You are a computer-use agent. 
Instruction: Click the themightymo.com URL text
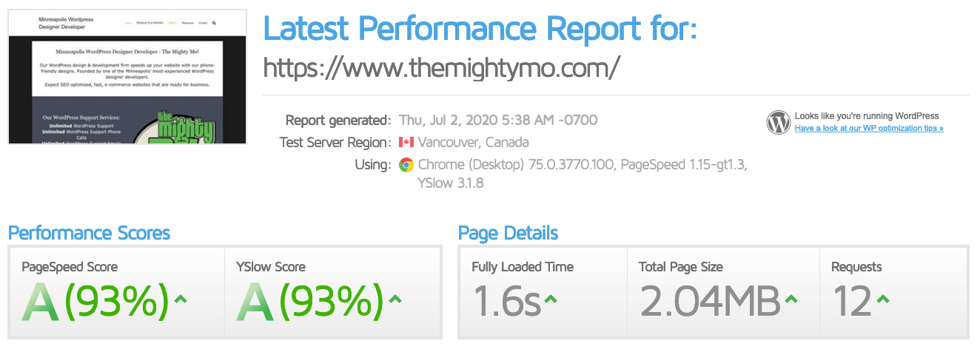pos(441,68)
